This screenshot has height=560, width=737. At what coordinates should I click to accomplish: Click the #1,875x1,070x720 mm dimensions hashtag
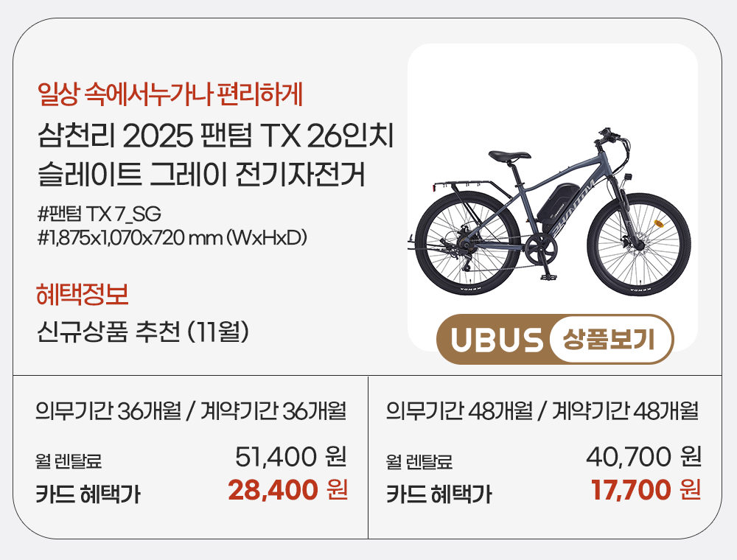(171, 237)
